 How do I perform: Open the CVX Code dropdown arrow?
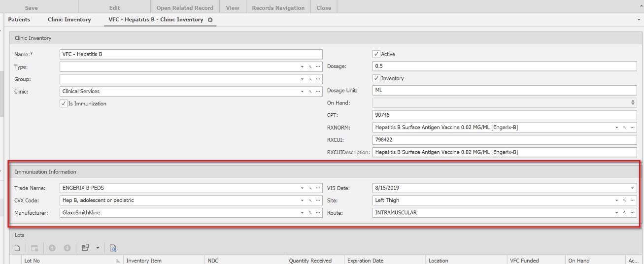tap(302, 200)
